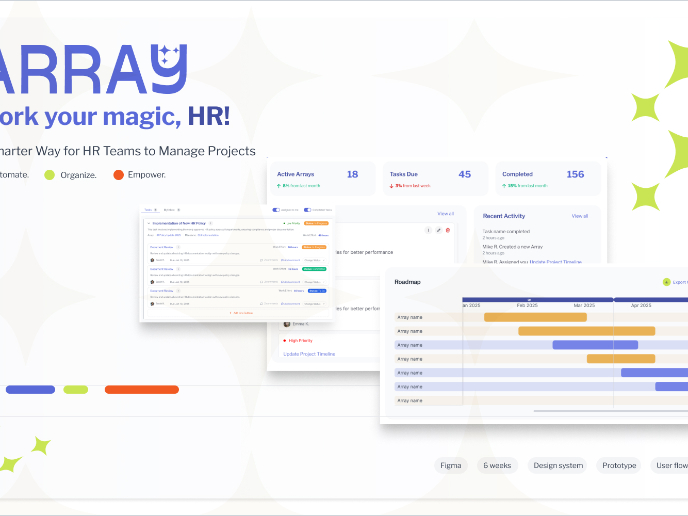Click the Roadmap panel title

point(407,282)
